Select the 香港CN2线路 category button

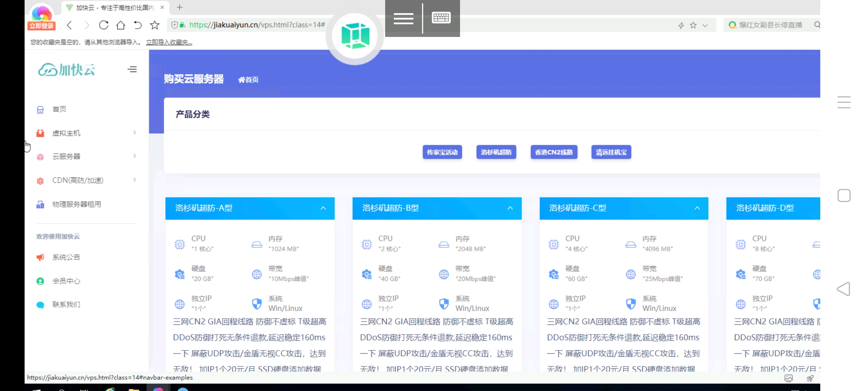pyautogui.click(x=554, y=152)
